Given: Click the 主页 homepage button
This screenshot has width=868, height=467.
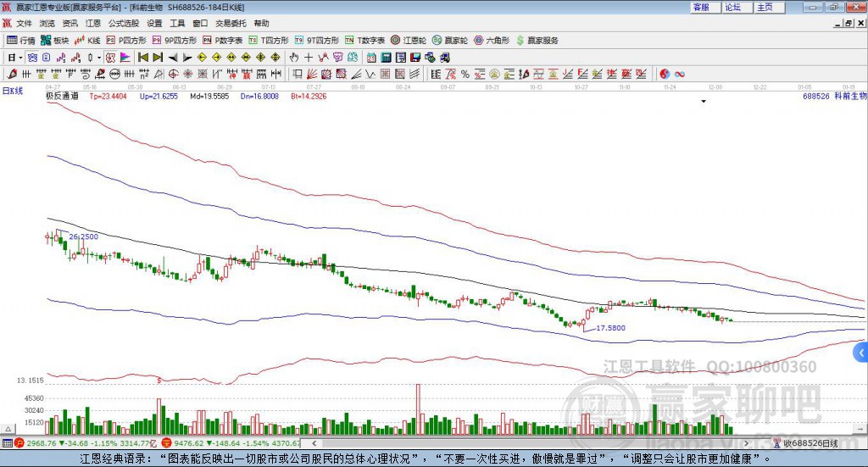Looking at the screenshot, I should pyautogui.click(x=769, y=7).
